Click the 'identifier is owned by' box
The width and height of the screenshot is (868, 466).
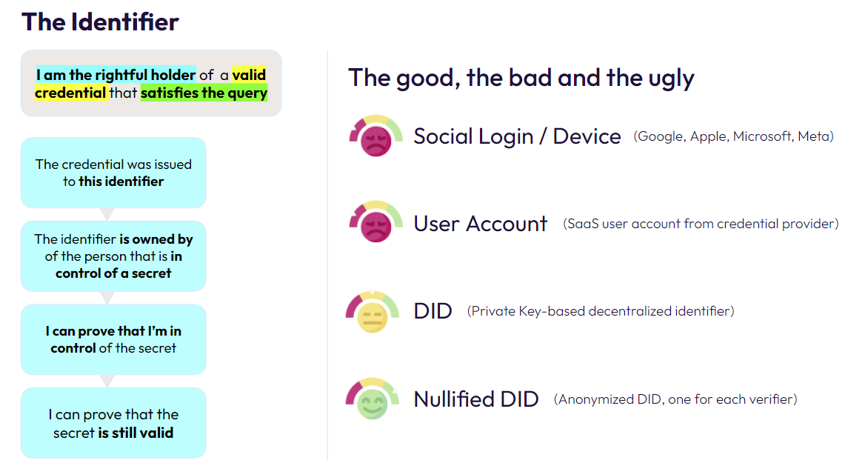tap(113, 256)
